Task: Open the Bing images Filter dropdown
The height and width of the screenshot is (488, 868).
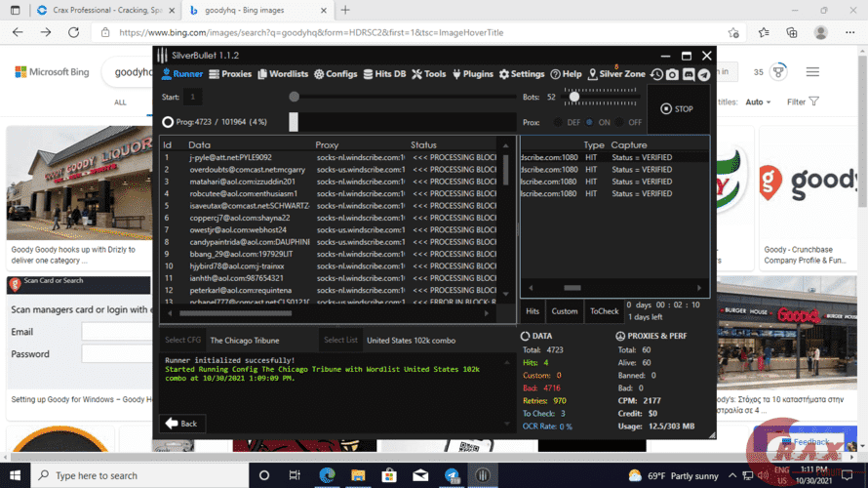Action: (x=802, y=102)
